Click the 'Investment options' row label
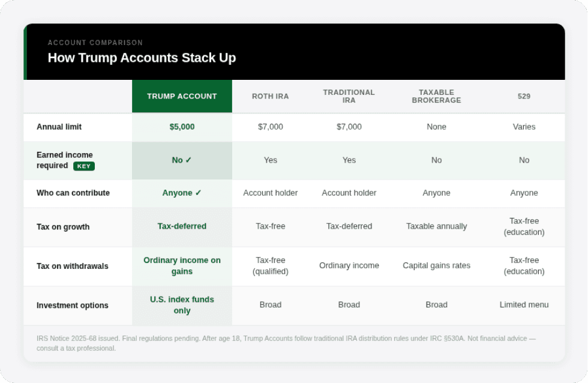The image size is (588, 383). tap(73, 305)
